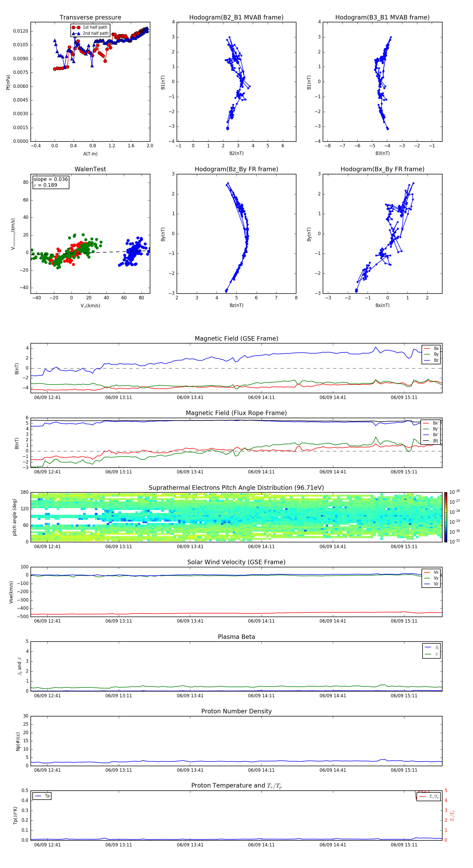The image size is (473, 868).
Task: Click the "Bx(nT)" x-axis label
Action: pyautogui.click(x=382, y=305)
